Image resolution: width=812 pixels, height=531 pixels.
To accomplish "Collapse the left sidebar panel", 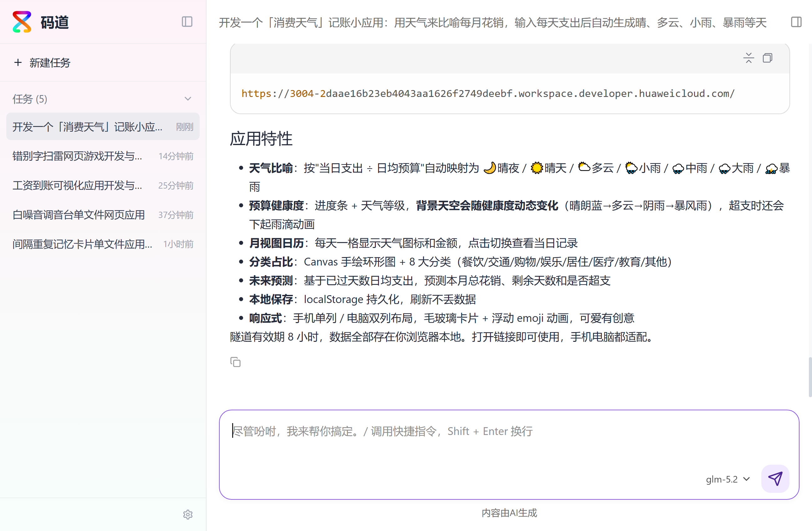I will [x=187, y=22].
